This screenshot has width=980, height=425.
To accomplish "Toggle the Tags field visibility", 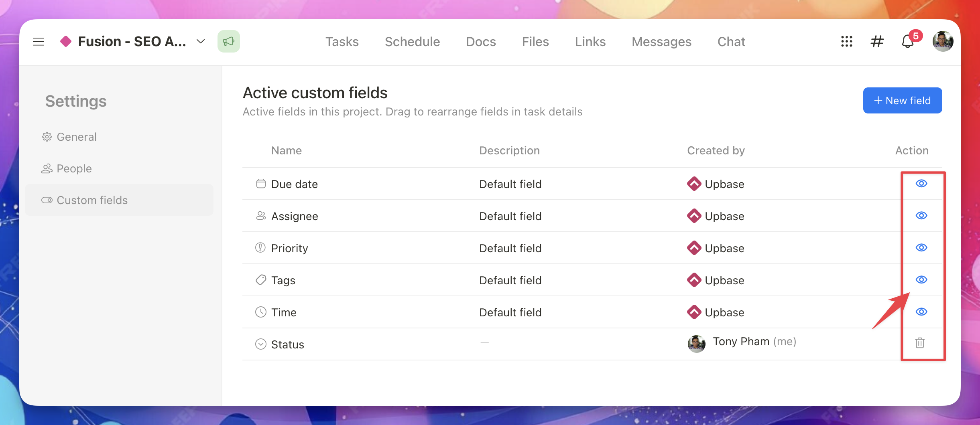I will 921,280.
